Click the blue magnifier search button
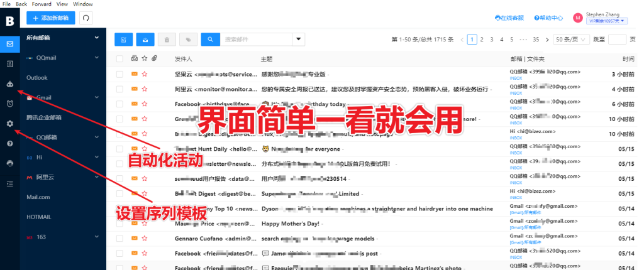This screenshot has height=270, width=644. pyautogui.click(x=210, y=40)
